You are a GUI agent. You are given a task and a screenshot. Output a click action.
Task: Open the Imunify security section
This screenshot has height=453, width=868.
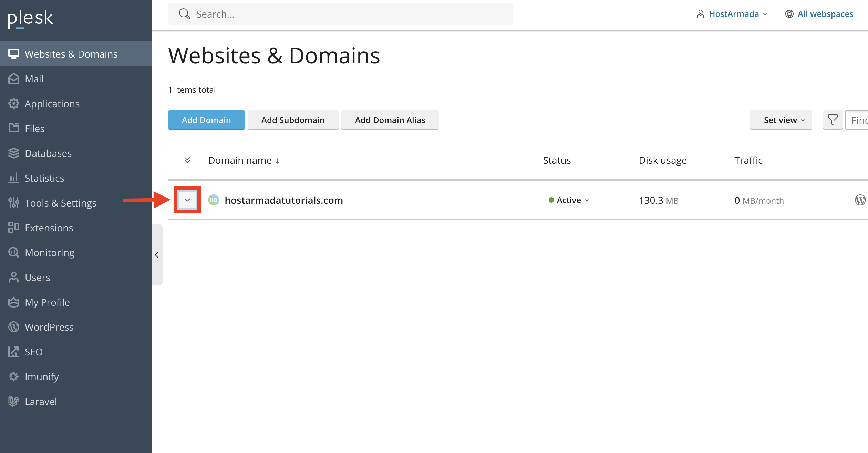click(42, 376)
